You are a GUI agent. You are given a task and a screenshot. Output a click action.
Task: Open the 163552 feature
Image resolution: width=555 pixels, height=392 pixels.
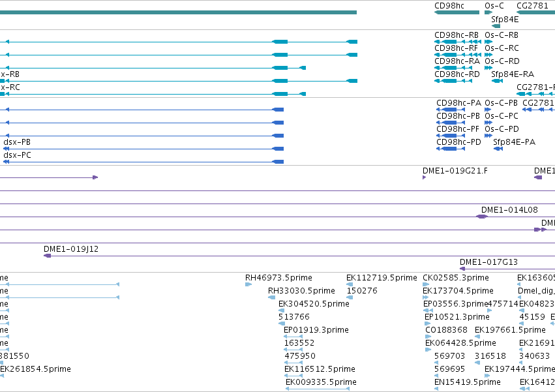(293, 350)
